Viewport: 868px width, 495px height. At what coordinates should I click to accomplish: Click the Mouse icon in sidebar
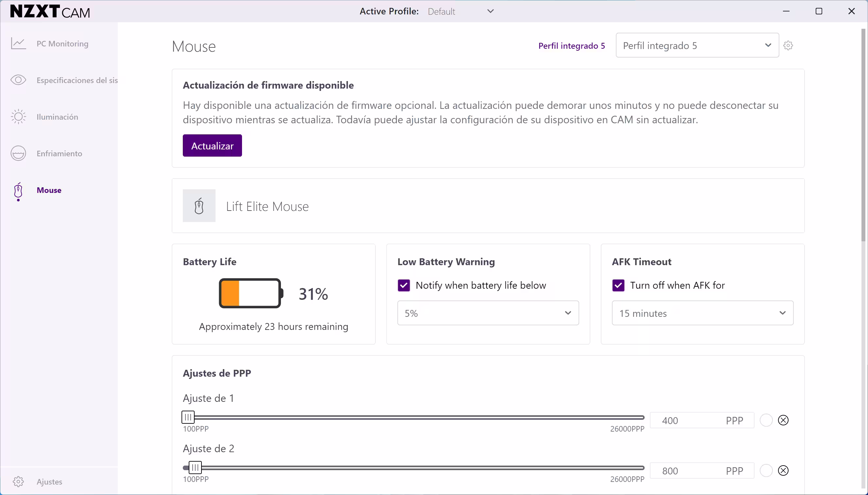18,190
